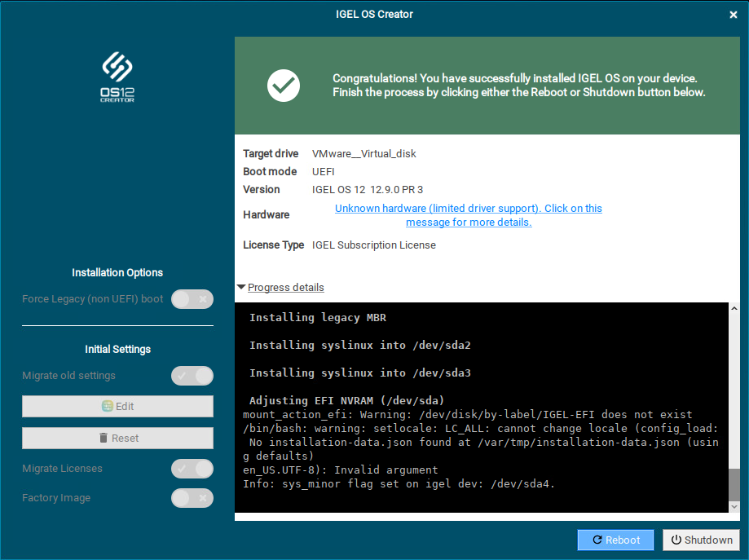Screen dimensions: 749x560
Task: Click the Congratulations success message text
Action: (519, 85)
